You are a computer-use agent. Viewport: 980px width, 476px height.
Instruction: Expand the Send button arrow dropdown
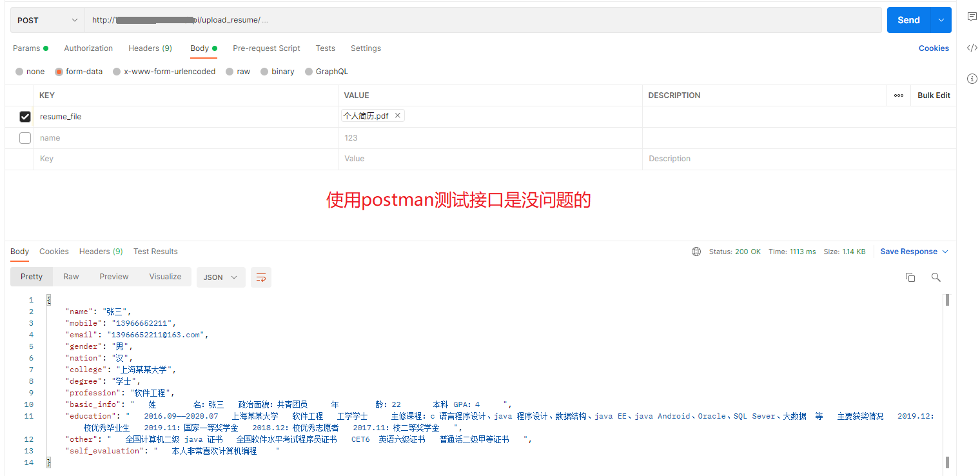941,20
